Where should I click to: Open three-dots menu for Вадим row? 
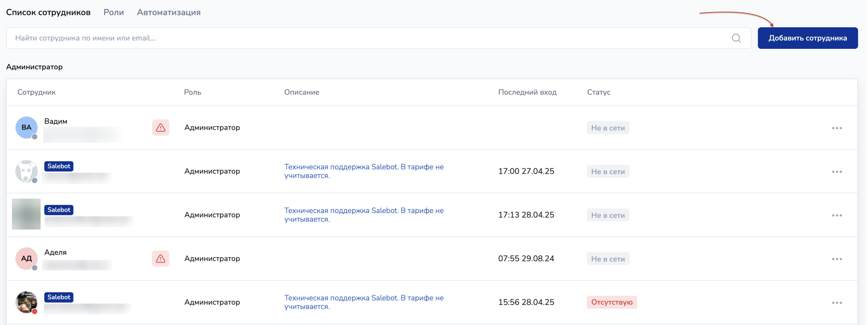(x=837, y=128)
